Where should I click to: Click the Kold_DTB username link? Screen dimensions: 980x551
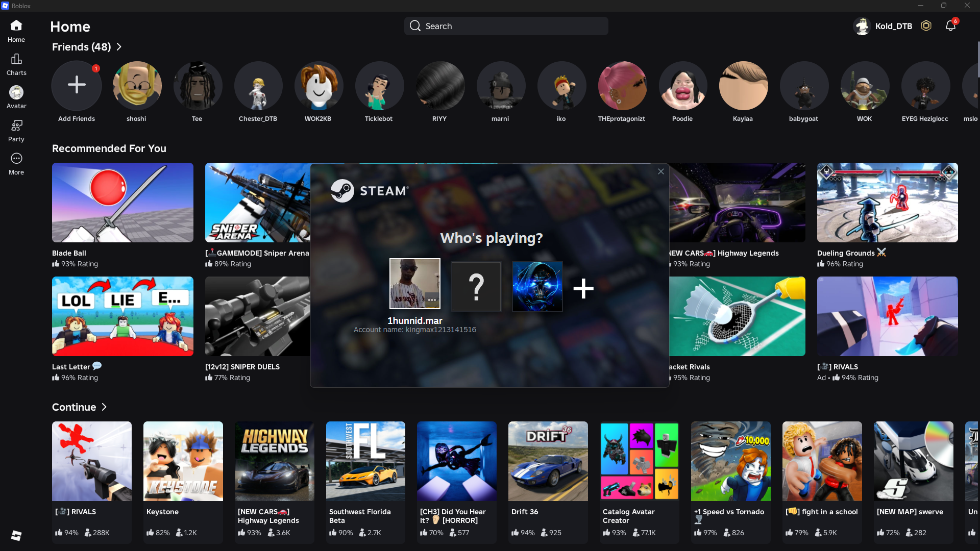894,26
